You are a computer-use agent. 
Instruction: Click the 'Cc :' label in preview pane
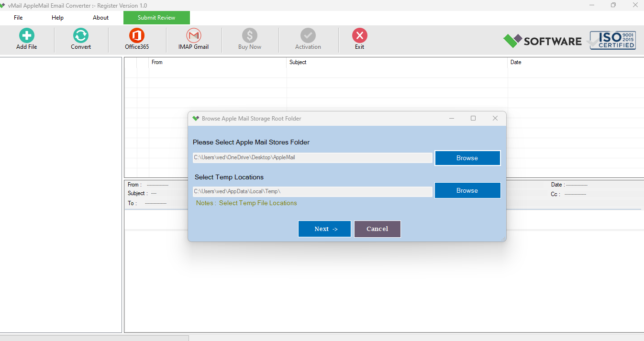[555, 194]
